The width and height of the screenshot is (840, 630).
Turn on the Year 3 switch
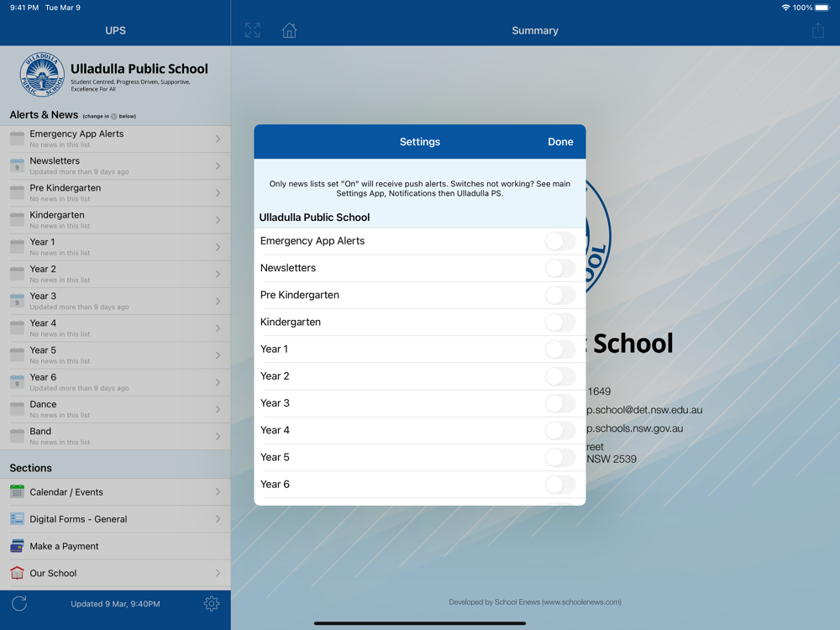pyautogui.click(x=560, y=403)
